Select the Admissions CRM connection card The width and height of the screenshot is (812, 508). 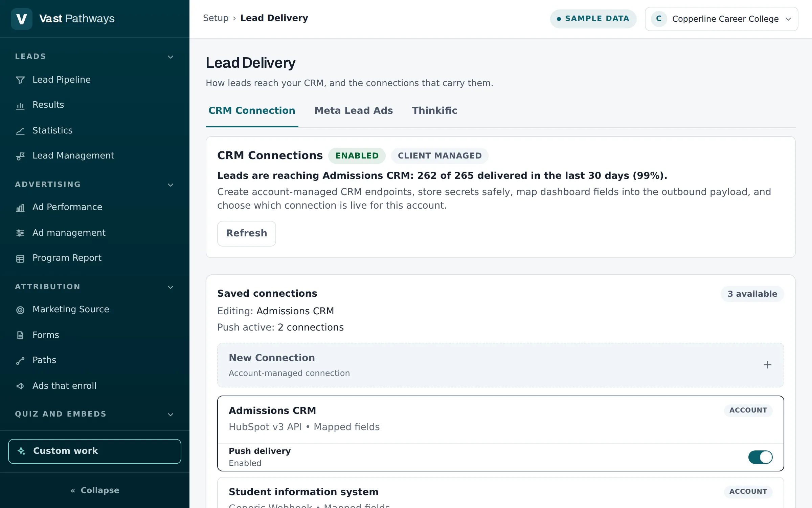500,433
